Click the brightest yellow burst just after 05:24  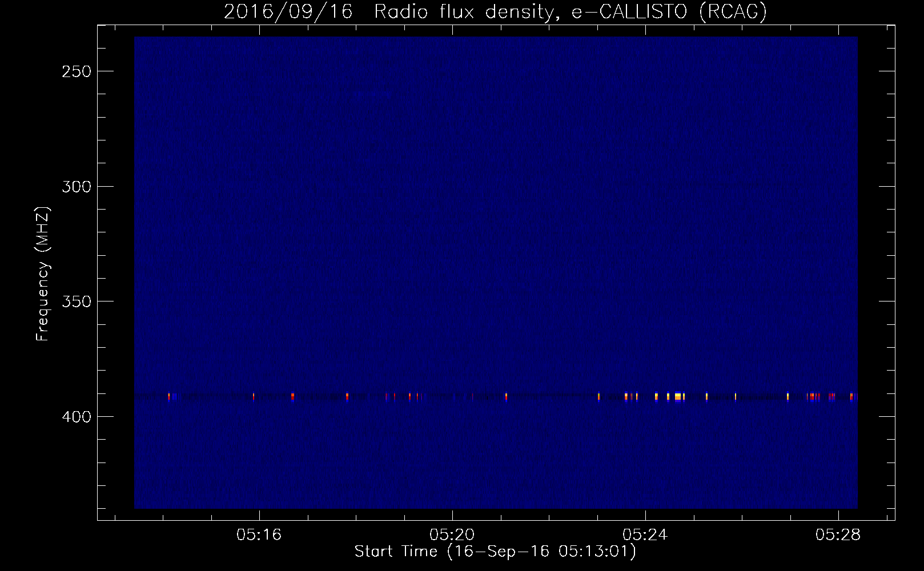pos(678,396)
